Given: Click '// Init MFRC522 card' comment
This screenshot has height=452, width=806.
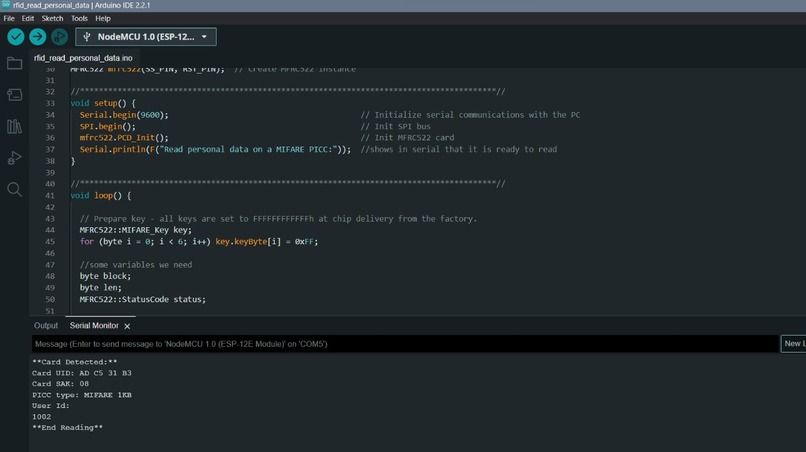Looking at the screenshot, I should click(x=407, y=138).
